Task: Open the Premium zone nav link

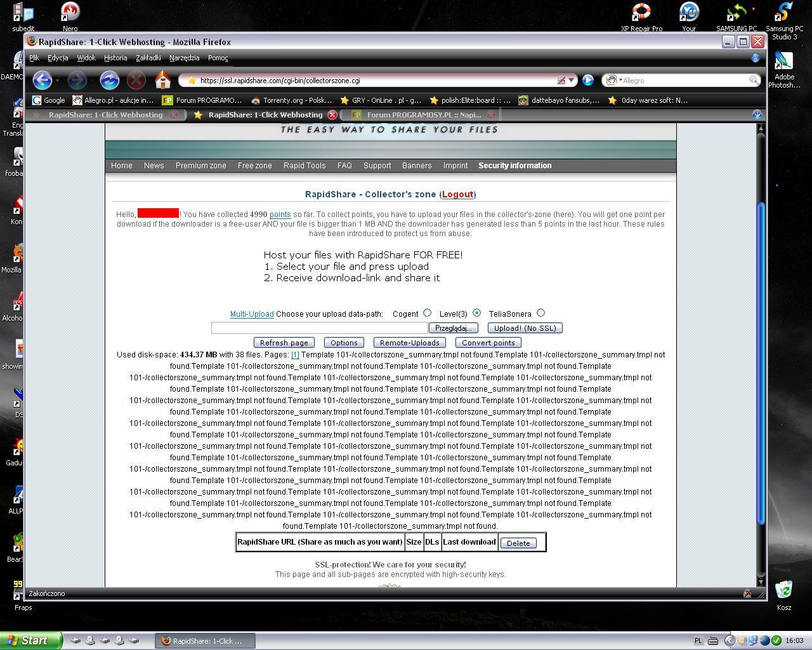Action: 200,166
